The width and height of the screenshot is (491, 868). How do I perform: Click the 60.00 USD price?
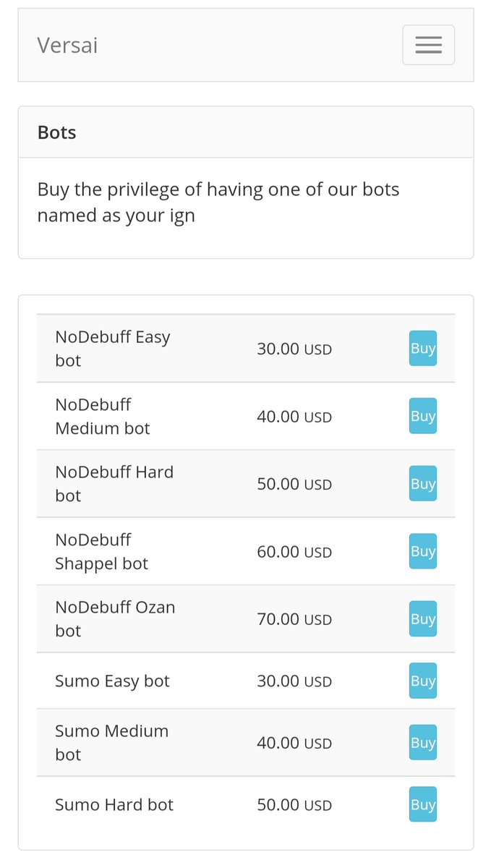pyautogui.click(x=294, y=552)
